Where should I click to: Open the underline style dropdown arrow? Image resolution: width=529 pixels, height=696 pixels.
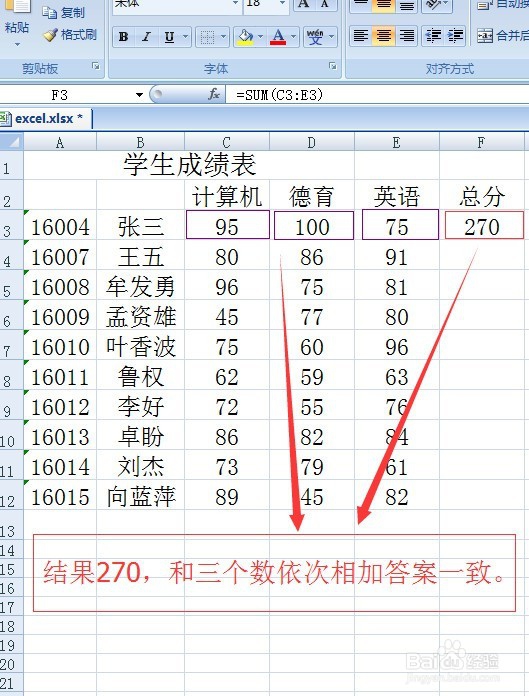(x=186, y=37)
